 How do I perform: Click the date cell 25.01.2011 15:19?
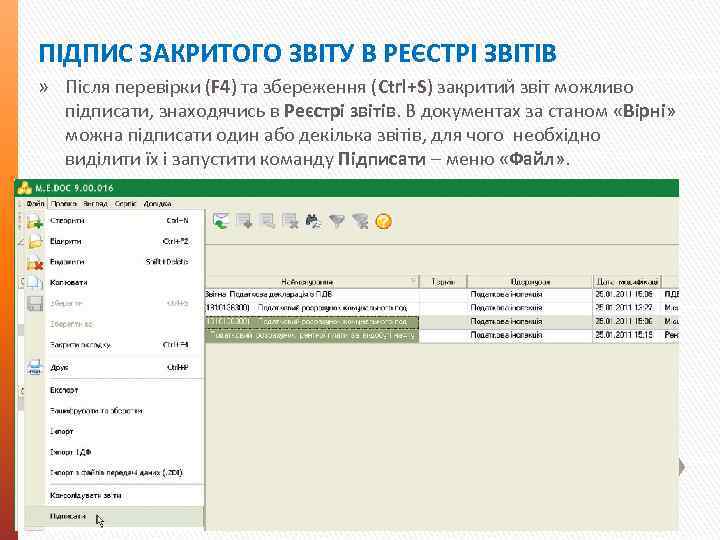coord(624,335)
